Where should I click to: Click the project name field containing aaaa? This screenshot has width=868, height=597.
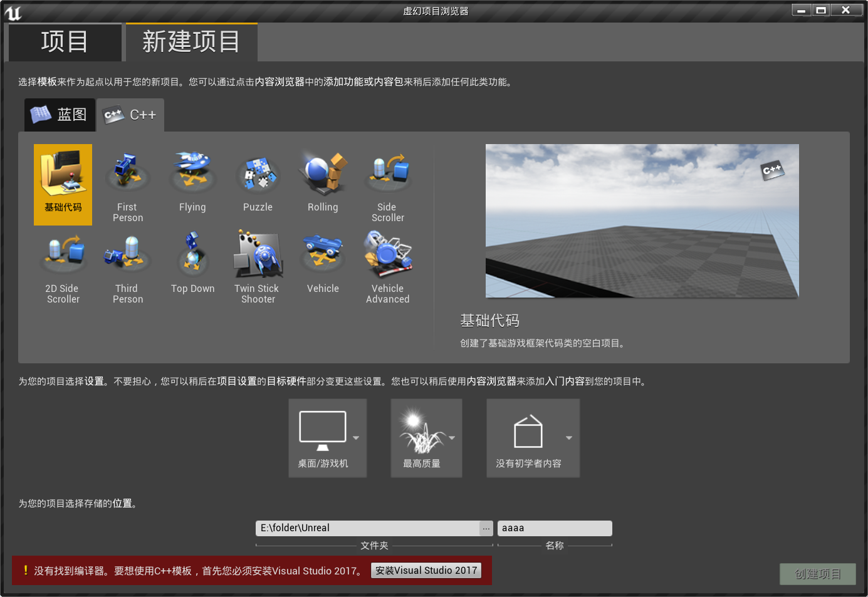pyautogui.click(x=555, y=528)
